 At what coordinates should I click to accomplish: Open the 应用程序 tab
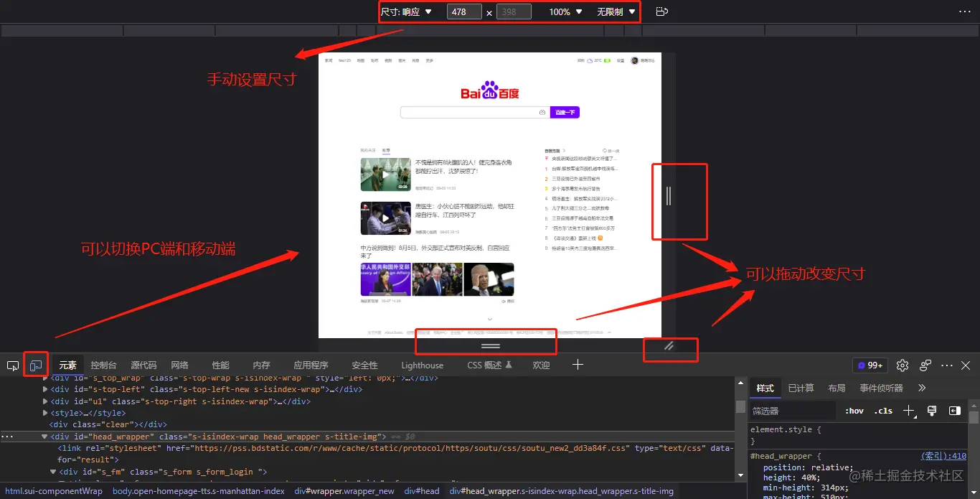311,365
